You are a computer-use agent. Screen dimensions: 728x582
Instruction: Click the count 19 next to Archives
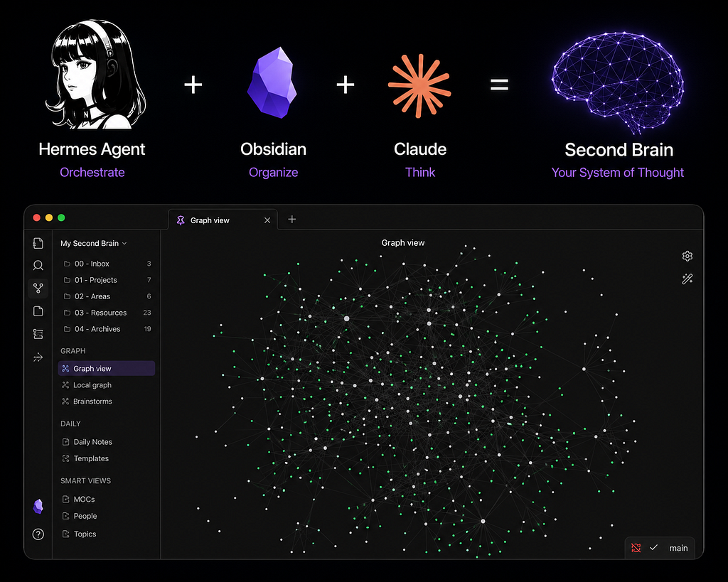147,328
